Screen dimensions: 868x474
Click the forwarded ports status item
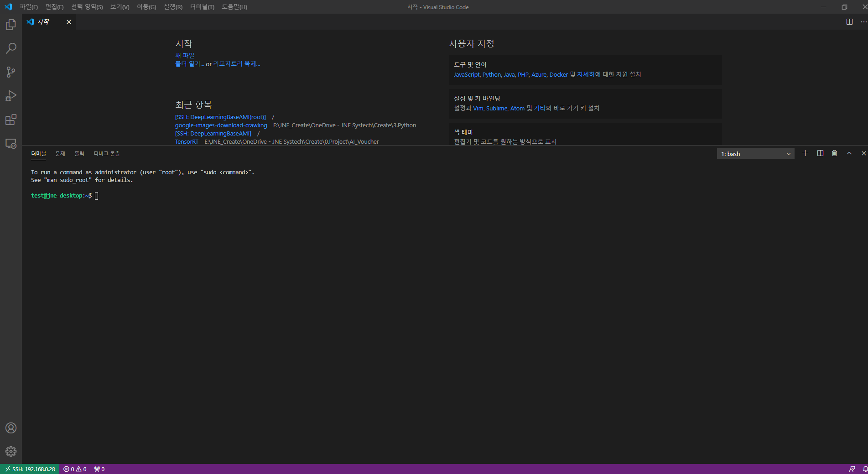tap(99, 469)
